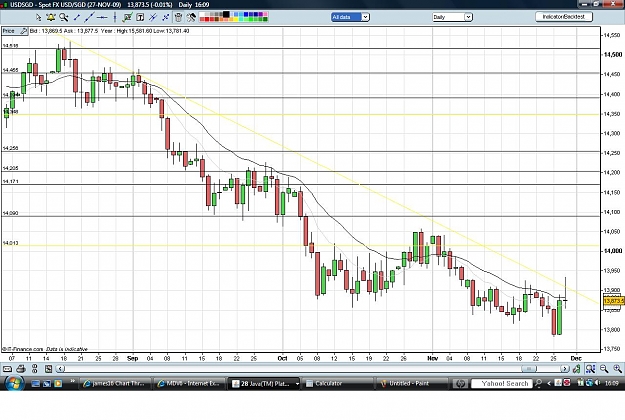This screenshot has height=420, width=625.
Task: Click the media player quick launch icon
Action: [58, 384]
